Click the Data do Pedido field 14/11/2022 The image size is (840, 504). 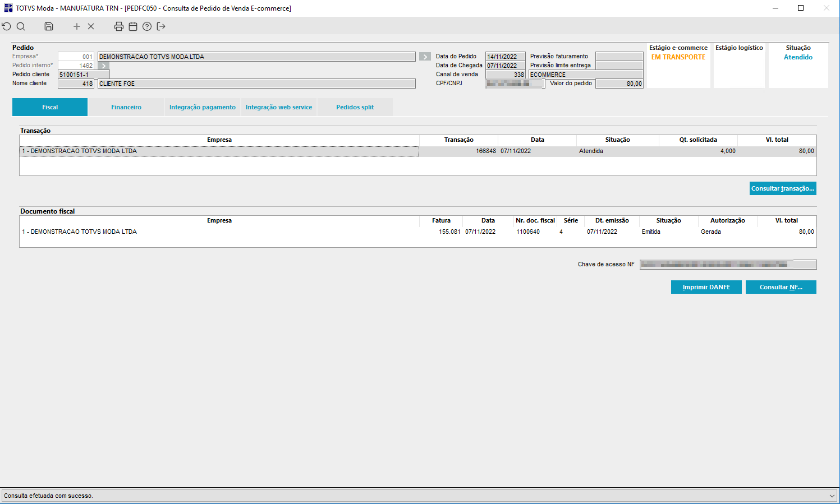506,57
